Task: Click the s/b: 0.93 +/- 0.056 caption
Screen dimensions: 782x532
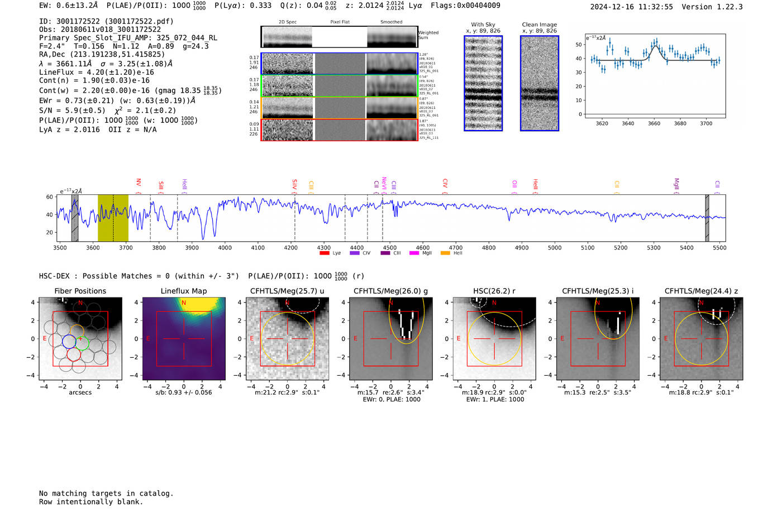Action: click(x=184, y=392)
